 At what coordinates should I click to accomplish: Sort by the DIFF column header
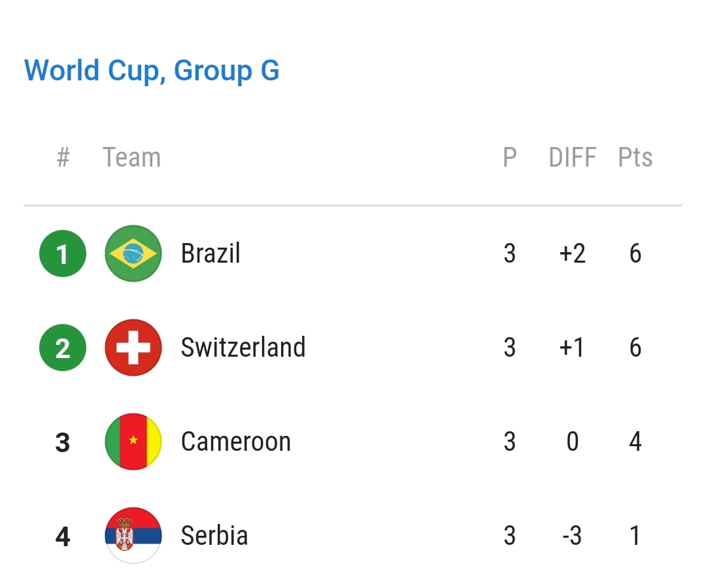[572, 157]
